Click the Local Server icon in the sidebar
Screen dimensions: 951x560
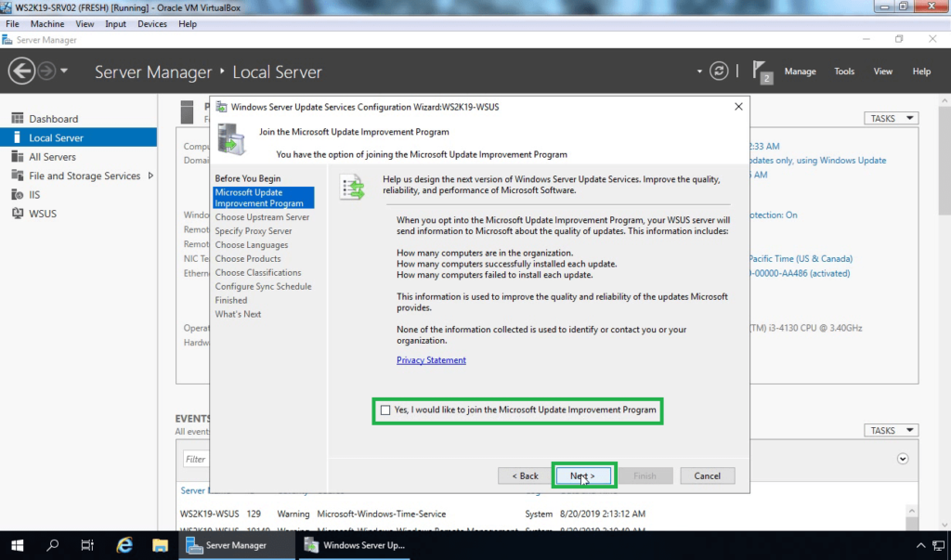[17, 137]
